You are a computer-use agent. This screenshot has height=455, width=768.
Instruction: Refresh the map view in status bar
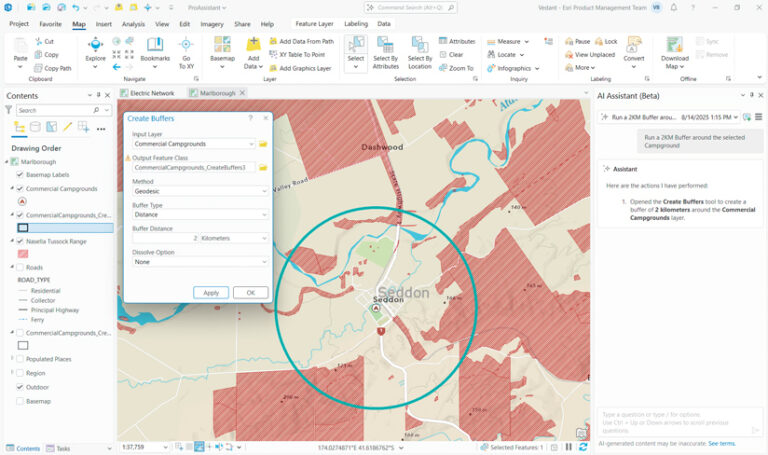[583, 447]
